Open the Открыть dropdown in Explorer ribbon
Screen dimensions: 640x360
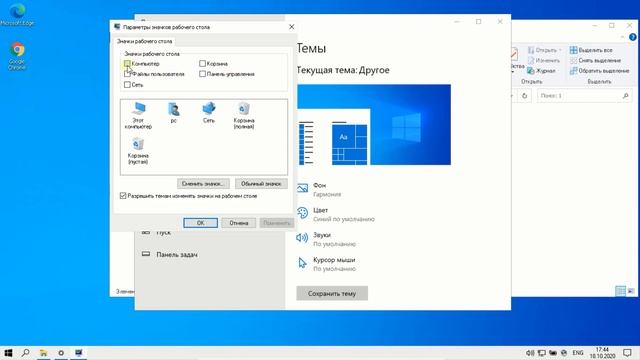[x=545, y=50]
